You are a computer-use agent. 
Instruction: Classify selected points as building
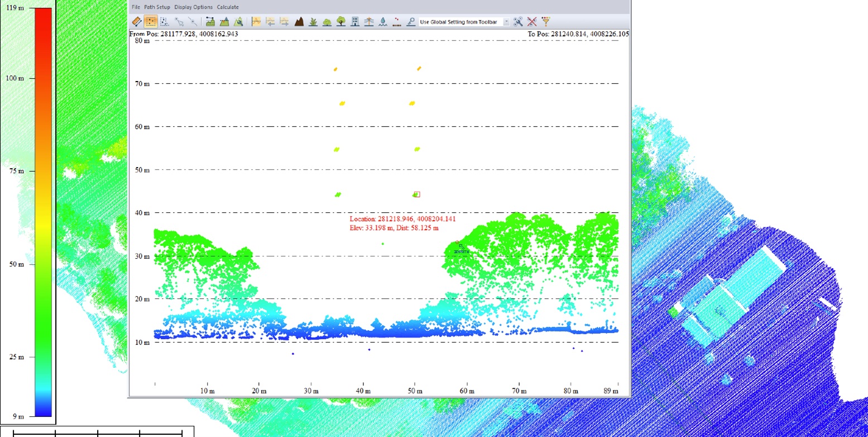click(355, 22)
